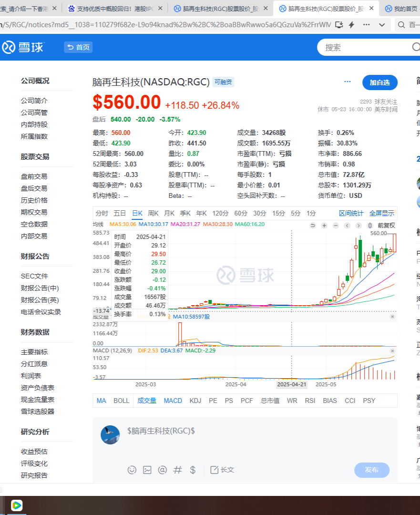Select the 年K chart tab

coord(201,213)
